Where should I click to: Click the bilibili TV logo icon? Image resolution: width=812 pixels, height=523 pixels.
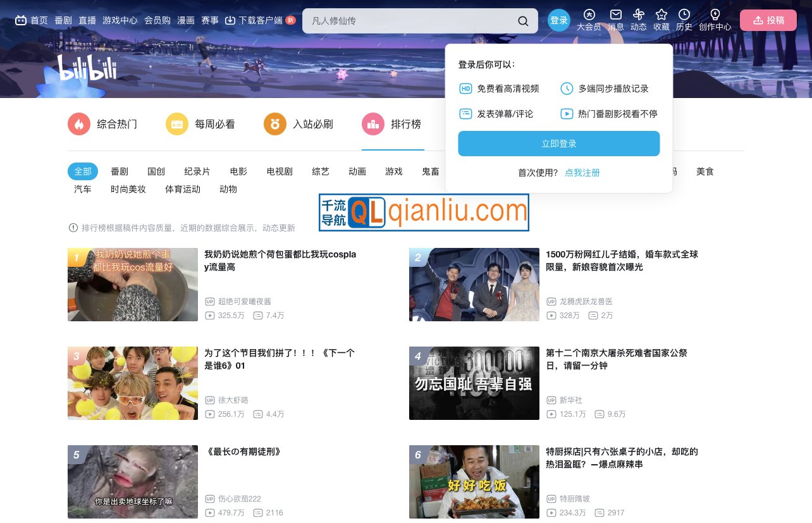[x=21, y=20]
